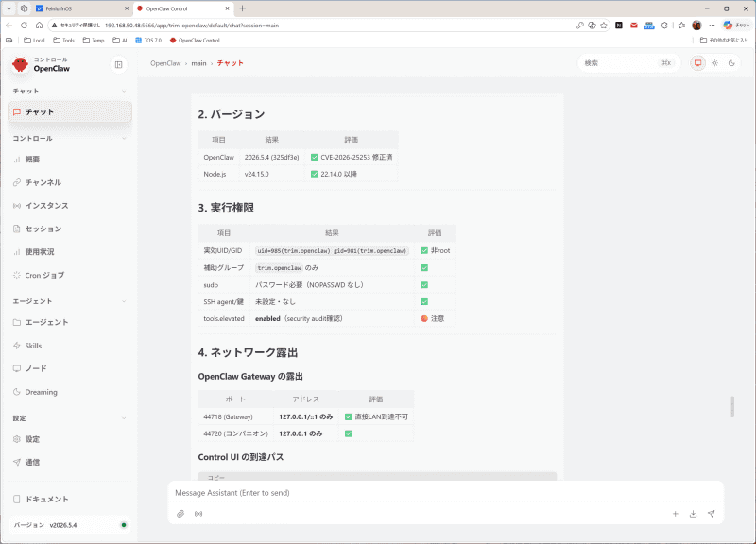The height and width of the screenshot is (544, 756).
Task: Click the chat scrollbar thumb
Action: coord(732,407)
